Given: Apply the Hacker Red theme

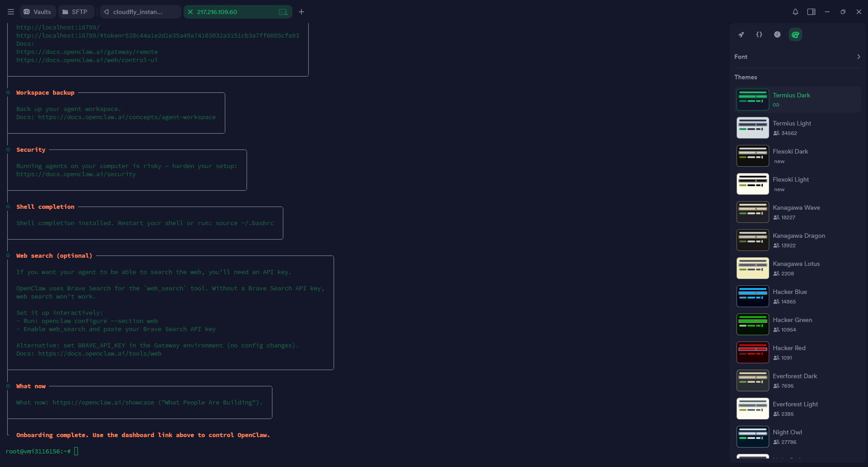Looking at the screenshot, I should (x=797, y=352).
